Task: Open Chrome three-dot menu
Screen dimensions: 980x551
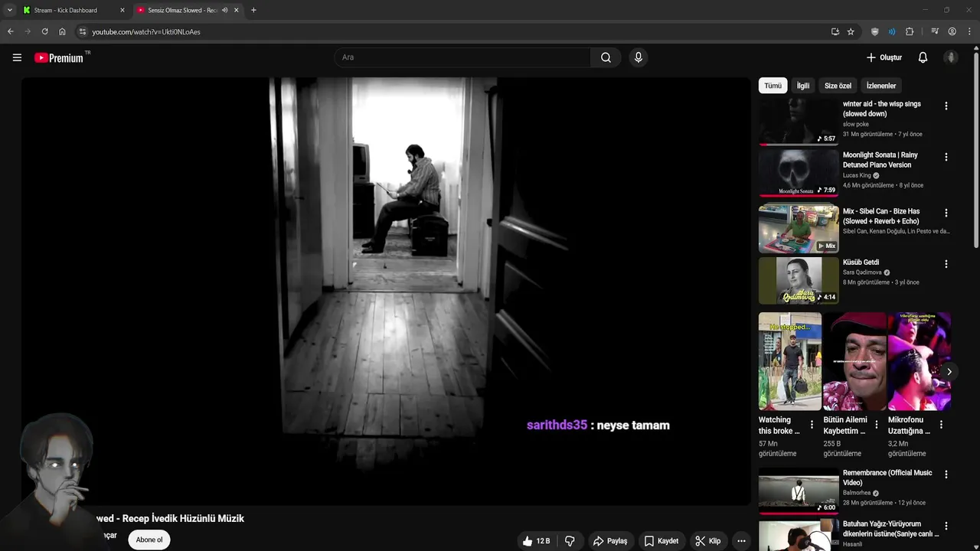Action: (969, 31)
